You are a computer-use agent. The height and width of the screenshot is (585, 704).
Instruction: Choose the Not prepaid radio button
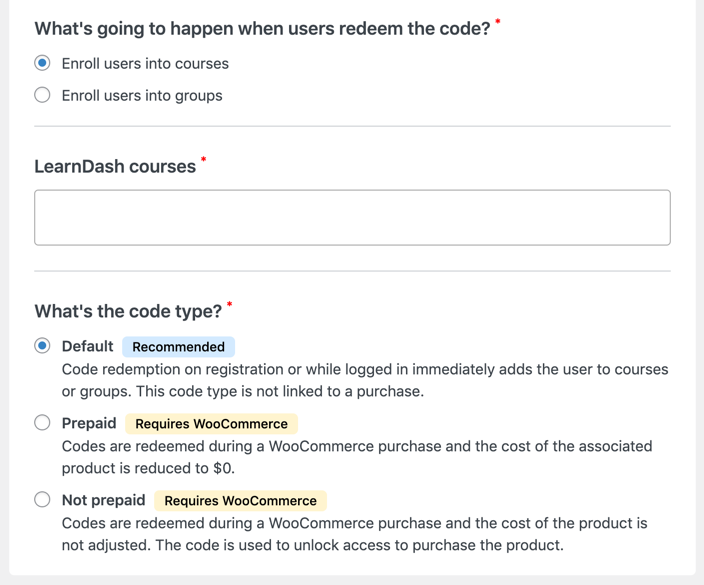(x=42, y=500)
